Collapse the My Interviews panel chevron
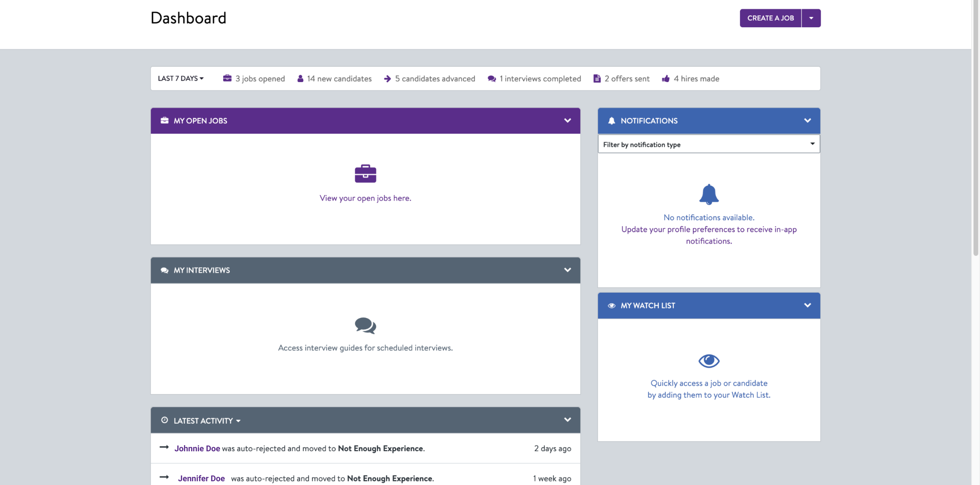 (x=567, y=270)
